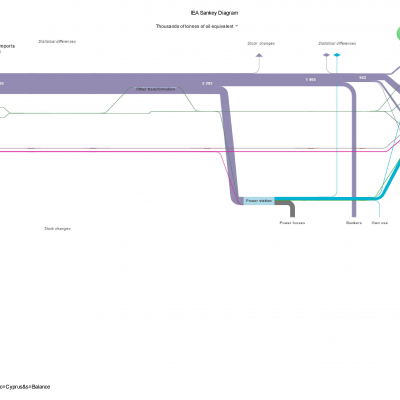Click the IEA Sankey Diagram title
Viewport: 400px width, 400px height.
click(x=214, y=13)
